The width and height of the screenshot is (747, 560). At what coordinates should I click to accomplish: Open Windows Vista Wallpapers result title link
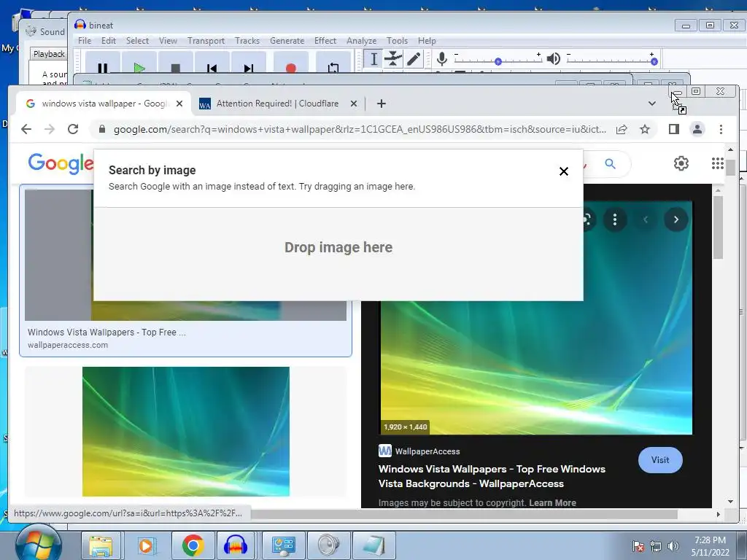492,476
